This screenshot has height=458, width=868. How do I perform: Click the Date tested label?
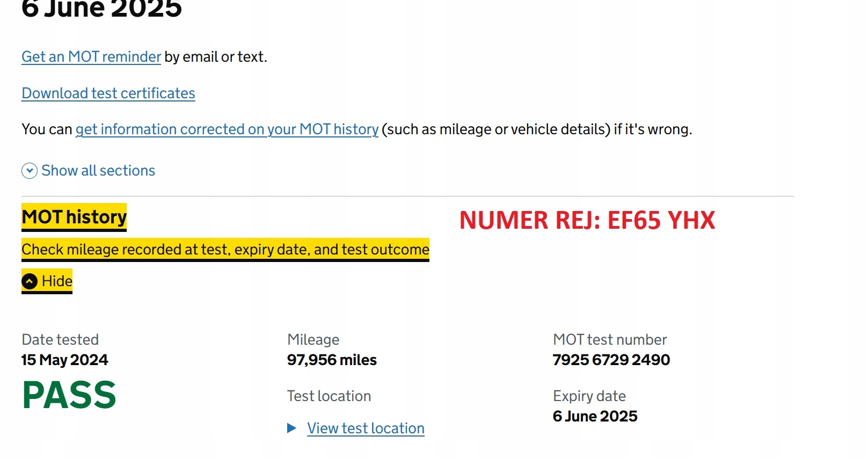pos(60,340)
